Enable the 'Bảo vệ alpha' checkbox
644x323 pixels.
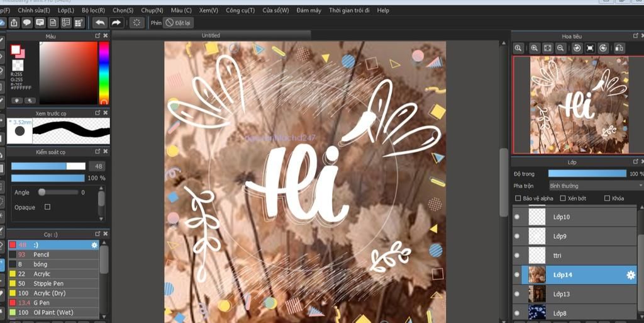(x=518, y=198)
